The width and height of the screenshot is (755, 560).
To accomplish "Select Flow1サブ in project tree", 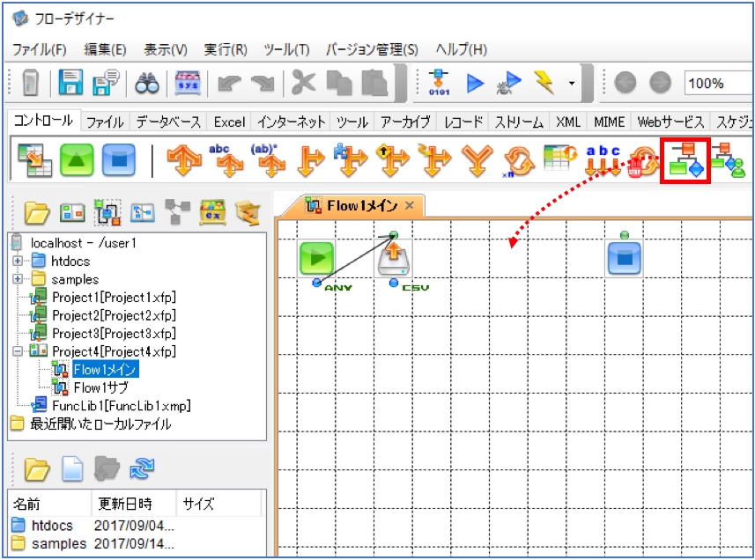I will [100, 387].
